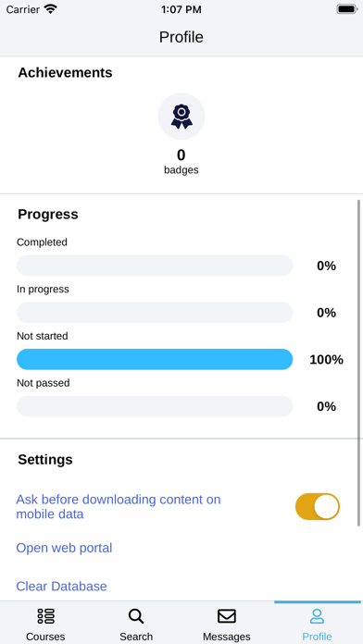The width and height of the screenshot is (363, 644).
Task: Click Ask before downloading content text
Action: (119, 506)
